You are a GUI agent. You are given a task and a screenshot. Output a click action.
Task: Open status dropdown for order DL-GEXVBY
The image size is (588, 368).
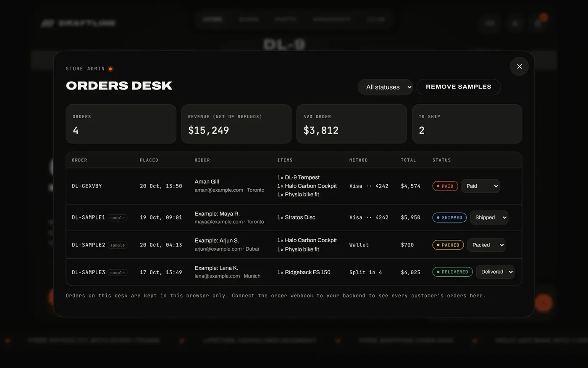(480, 186)
